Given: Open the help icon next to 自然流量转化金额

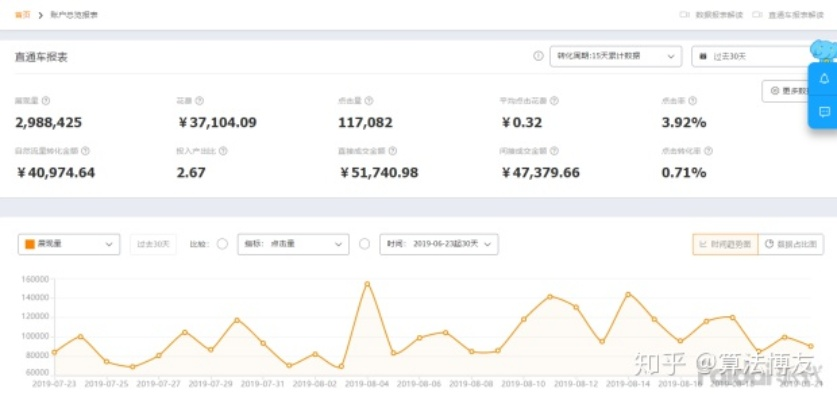Looking at the screenshot, I should click(85, 151).
